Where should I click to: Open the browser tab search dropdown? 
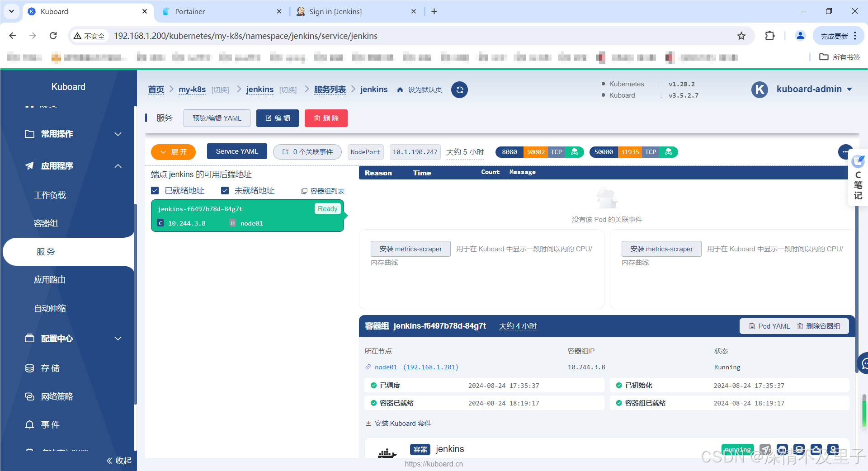(x=11, y=11)
